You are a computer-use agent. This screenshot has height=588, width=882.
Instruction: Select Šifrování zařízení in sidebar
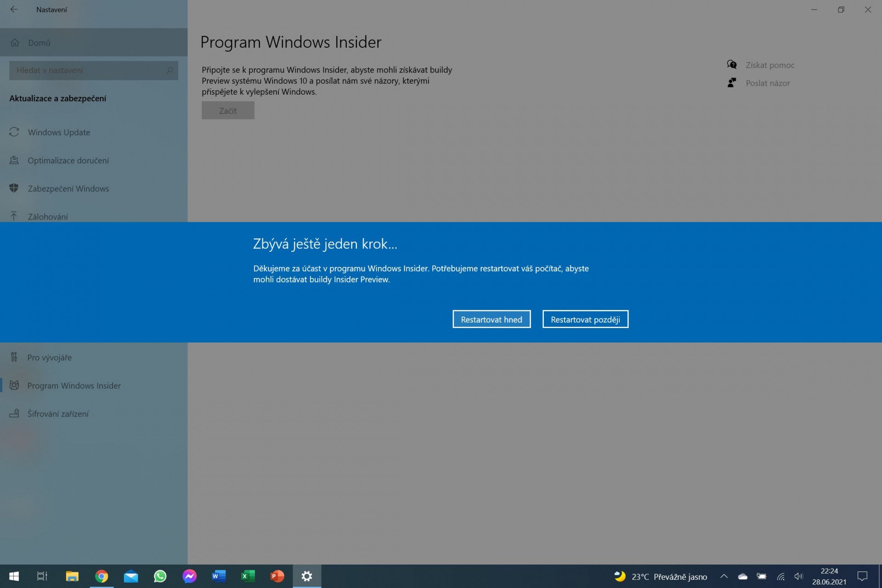[x=94, y=413]
